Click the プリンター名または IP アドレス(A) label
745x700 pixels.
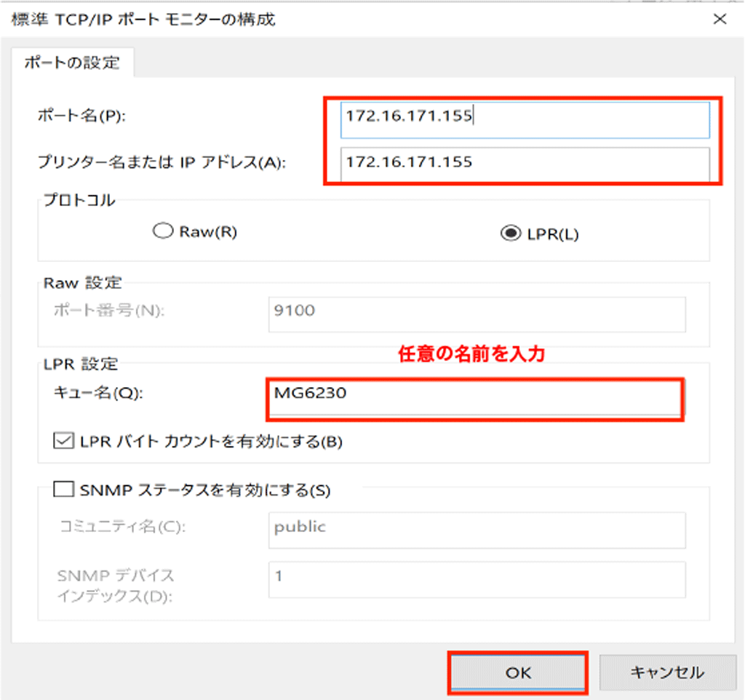coord(162,163)
